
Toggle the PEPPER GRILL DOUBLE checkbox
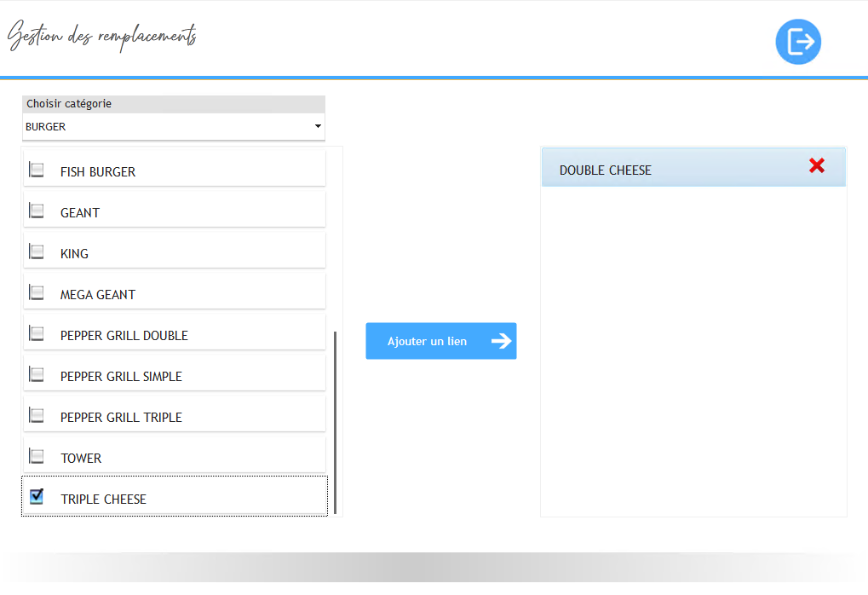click(37, 333)
